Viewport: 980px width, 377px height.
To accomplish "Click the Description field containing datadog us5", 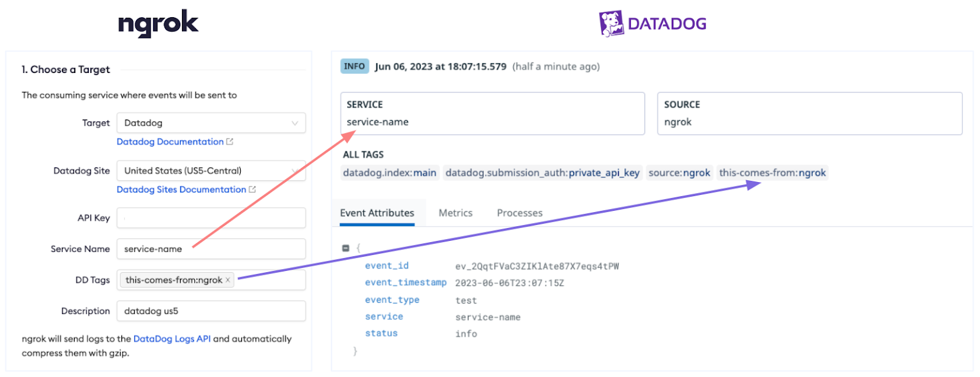I will [211, 311].
